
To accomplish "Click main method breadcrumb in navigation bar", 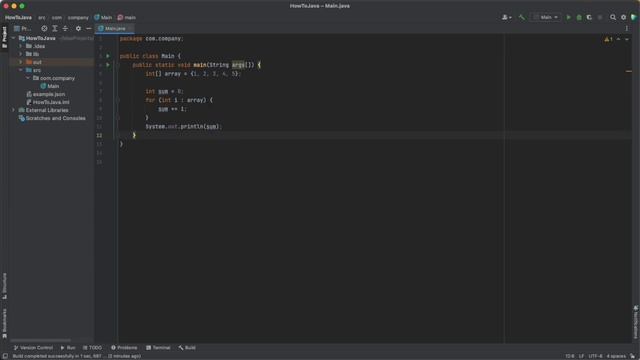I will 127,18.
